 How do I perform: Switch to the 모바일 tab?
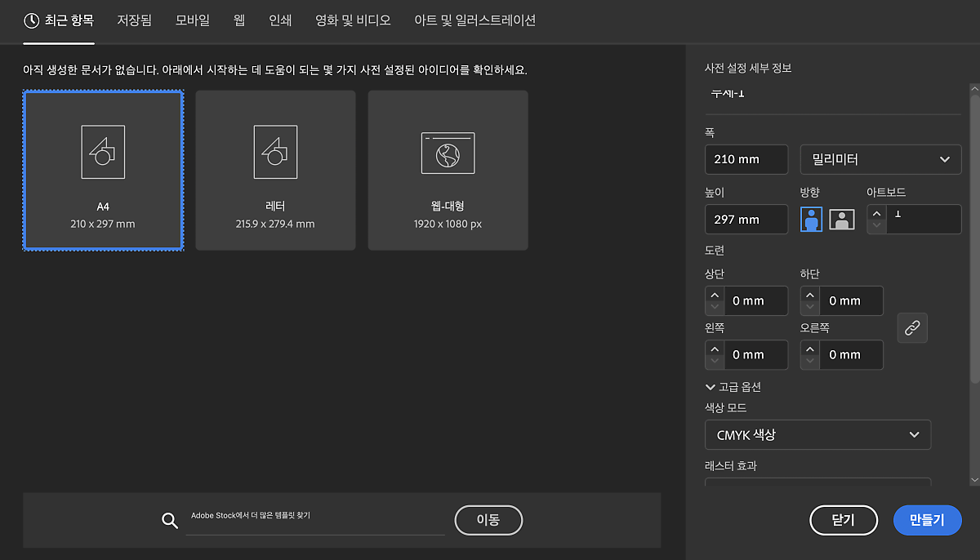coord(193,20)
